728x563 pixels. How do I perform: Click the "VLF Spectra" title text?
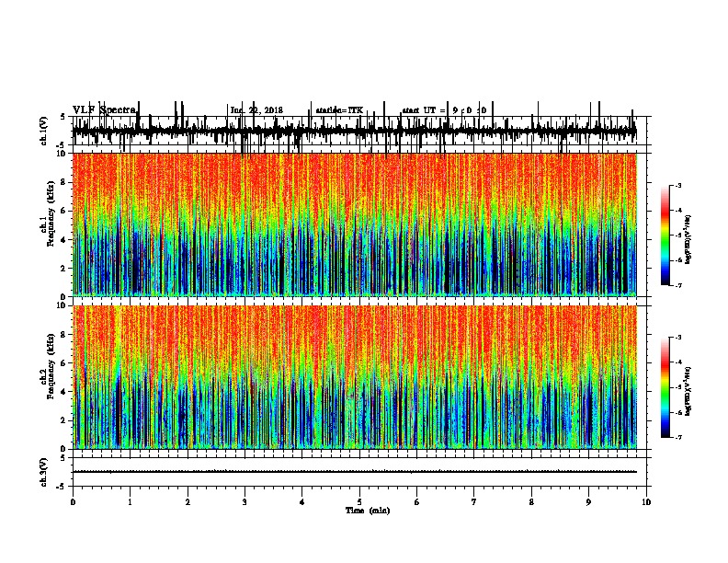point(105,110)
